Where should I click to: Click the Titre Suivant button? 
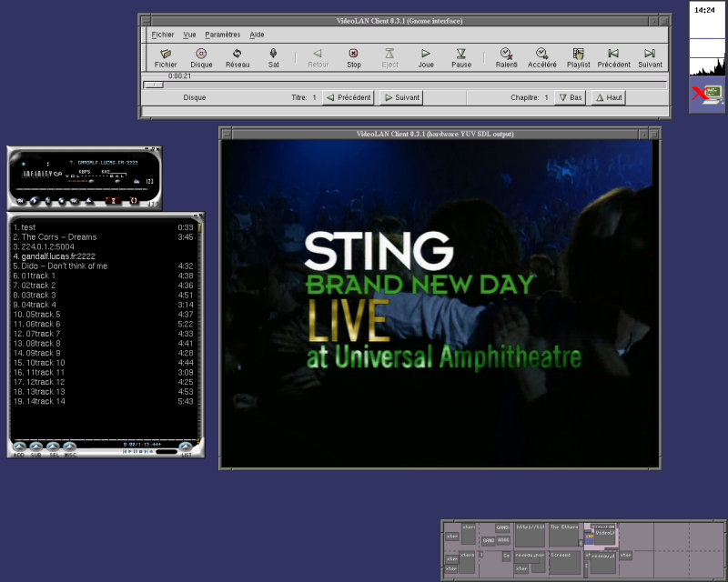pos(401,97)
